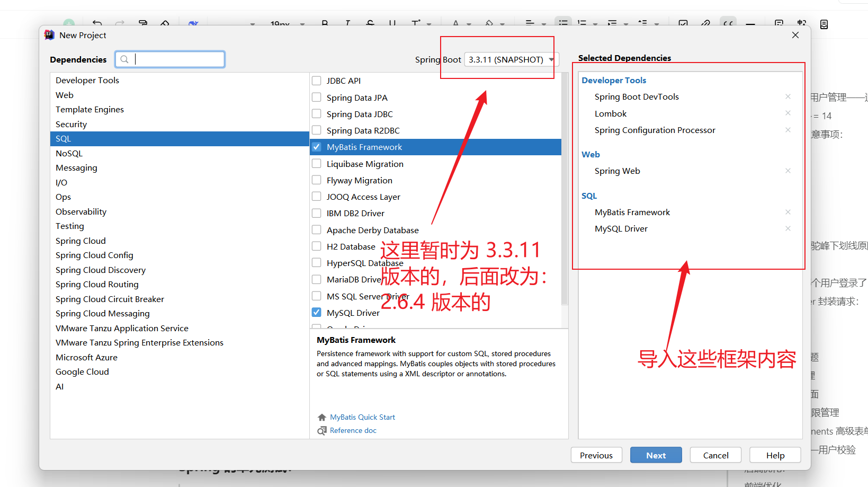Click the home icon beside MyBatis Quick Start

click(321, 417)
